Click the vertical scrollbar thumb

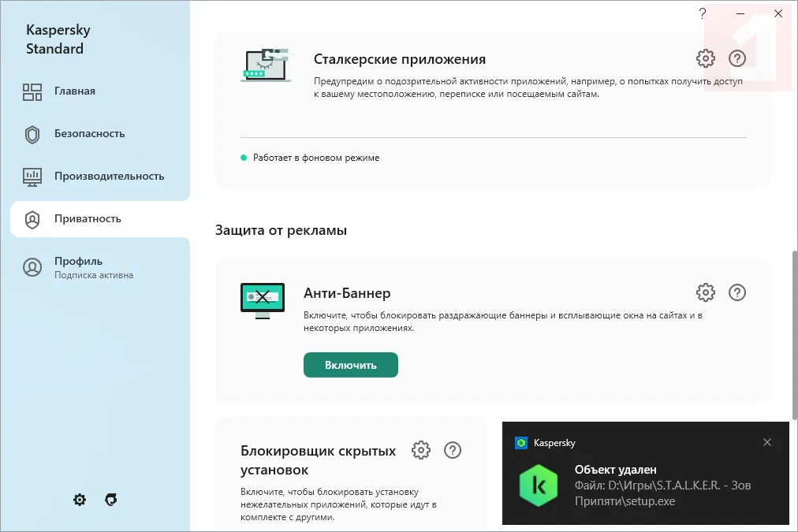(x=794, y=336)
